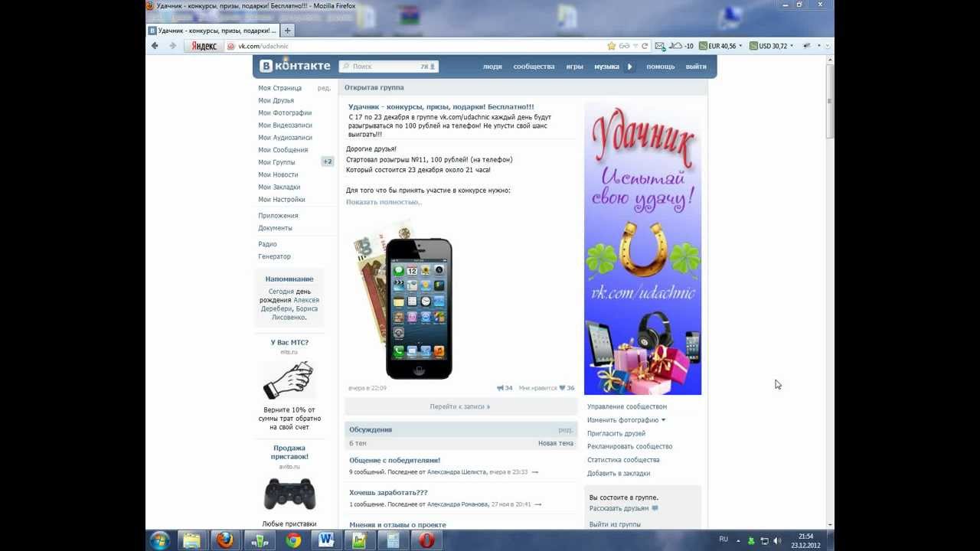Click the weather -10 toolbar indicator
The height and width of the screenshot is (551, 980).
681,46
